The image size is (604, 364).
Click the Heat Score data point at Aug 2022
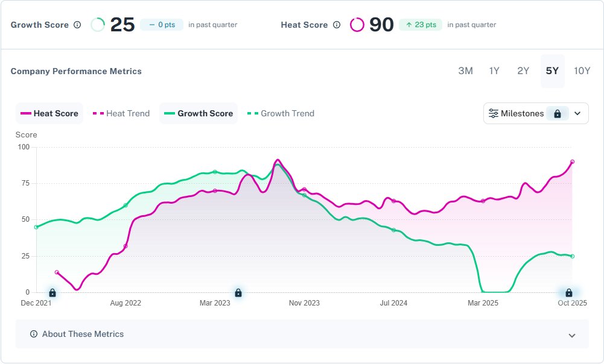[x=126, y=246]
